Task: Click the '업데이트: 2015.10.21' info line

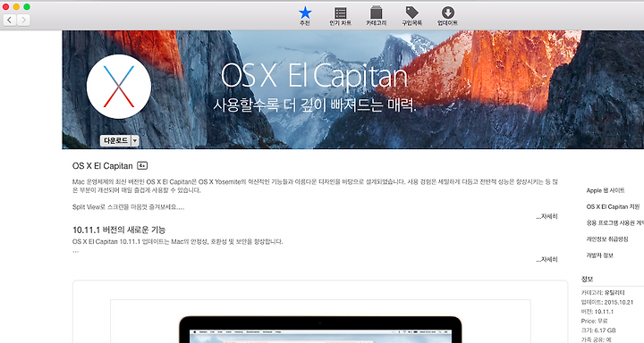Action: point(607,302)
